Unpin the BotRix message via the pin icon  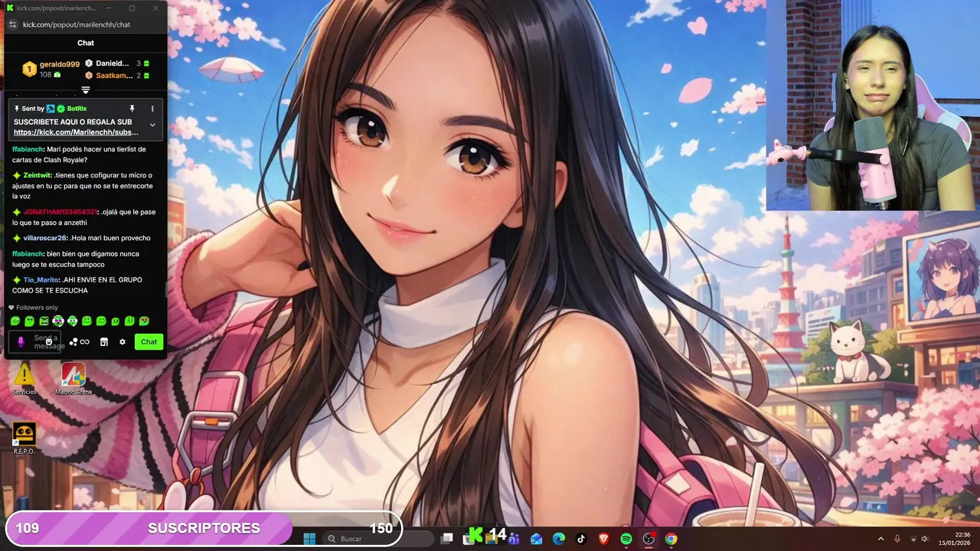(x=132, y=109)
